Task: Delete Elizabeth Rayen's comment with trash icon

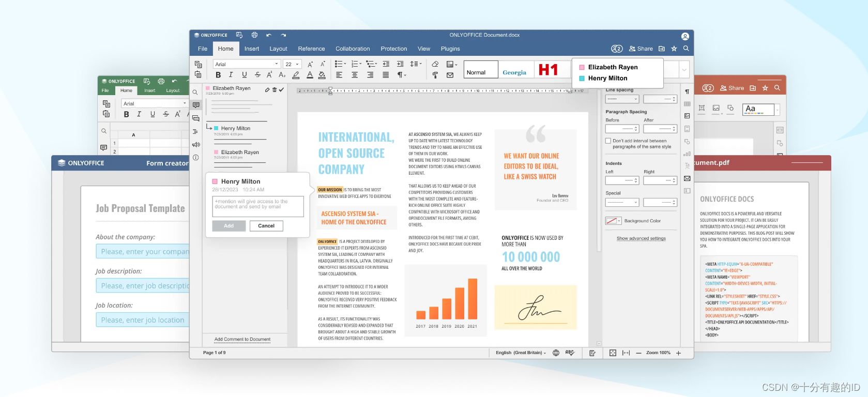Action: (x=275, y=89)
